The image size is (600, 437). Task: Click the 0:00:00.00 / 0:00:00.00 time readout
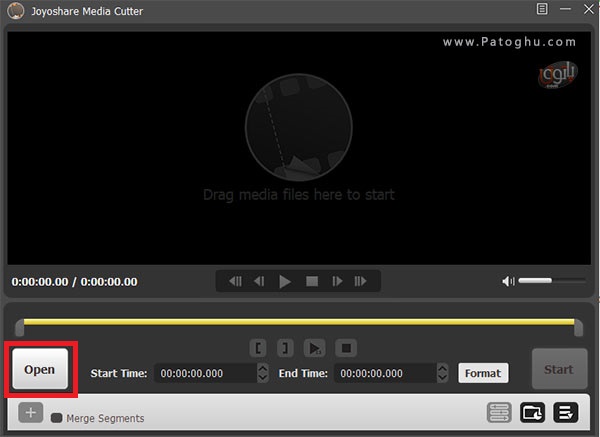tap(74, 282)
